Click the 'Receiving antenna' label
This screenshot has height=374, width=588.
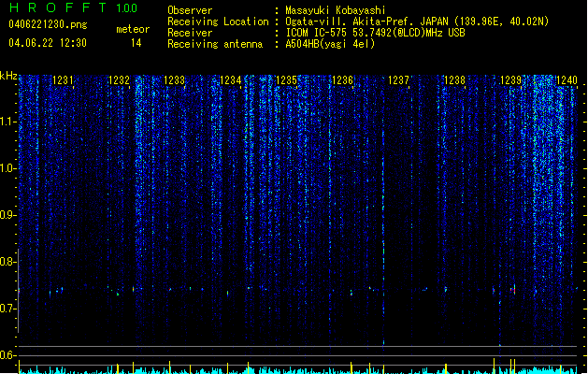[x=215, y=44]
